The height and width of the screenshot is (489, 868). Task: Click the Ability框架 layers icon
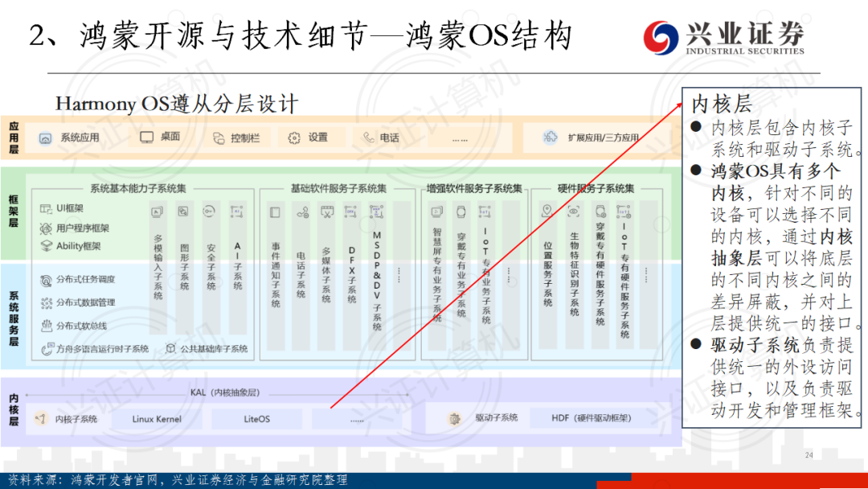(x=46, y=246)
